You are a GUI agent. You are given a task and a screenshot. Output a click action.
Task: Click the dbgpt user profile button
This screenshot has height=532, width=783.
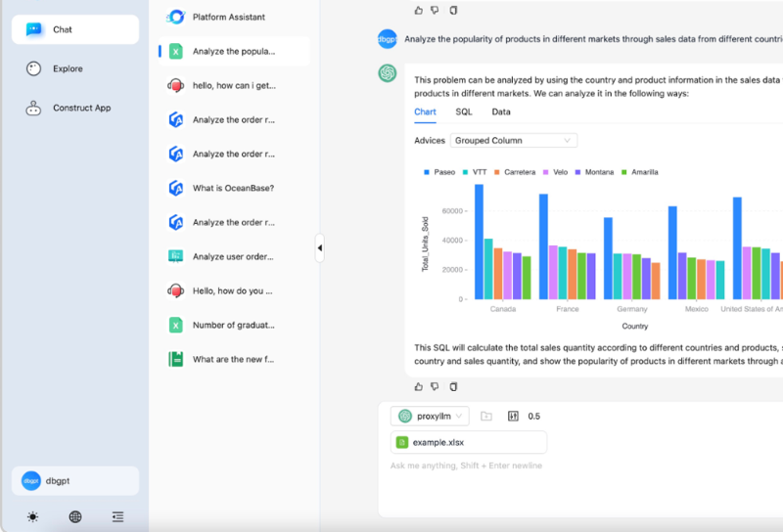point(75,480)
